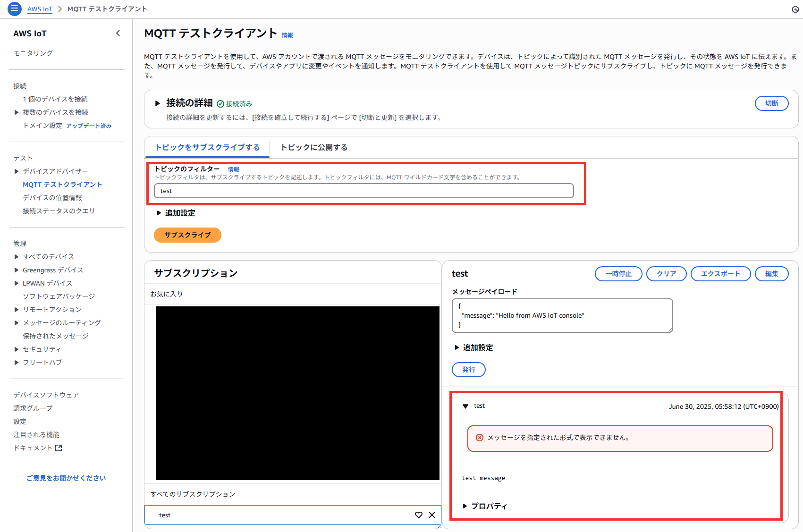Expand Greengrass デバイス in sidebar

point(17,270)
